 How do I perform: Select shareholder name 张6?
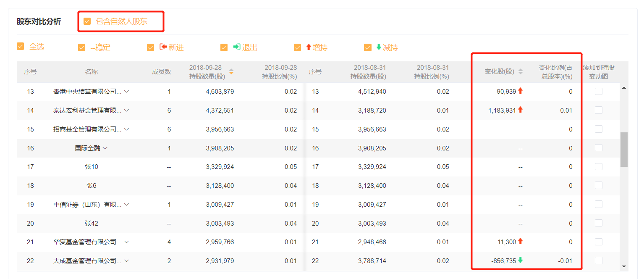[x=92, y=186]
